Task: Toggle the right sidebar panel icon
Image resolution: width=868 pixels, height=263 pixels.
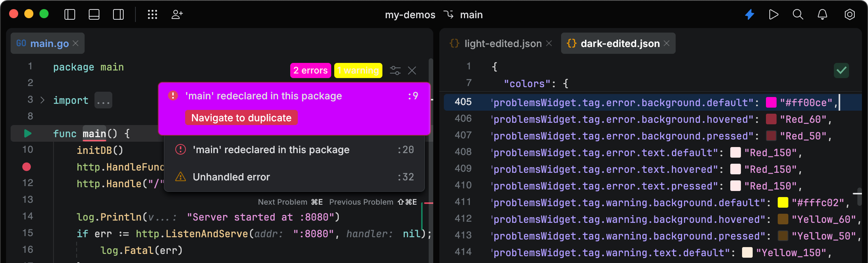Action: [118, 15]
